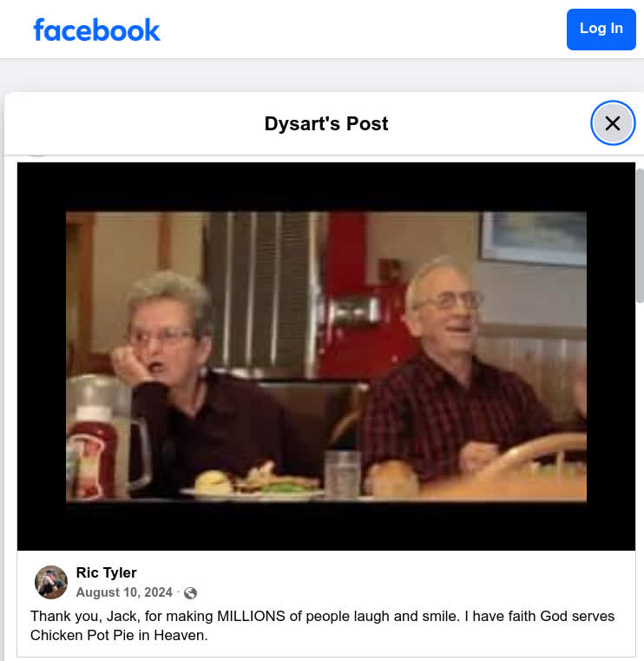
Task: Click the water glass in the video
Action: point(343,474)
